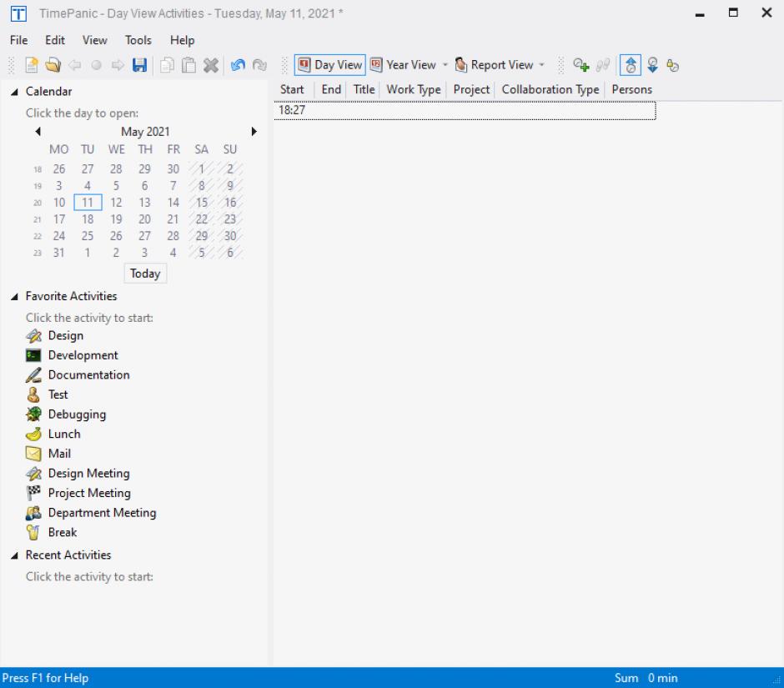The width and height of the screenshot is (784, 688).
Task: Click the grayed footsteps toolbar icon
Action: (603, 65)
